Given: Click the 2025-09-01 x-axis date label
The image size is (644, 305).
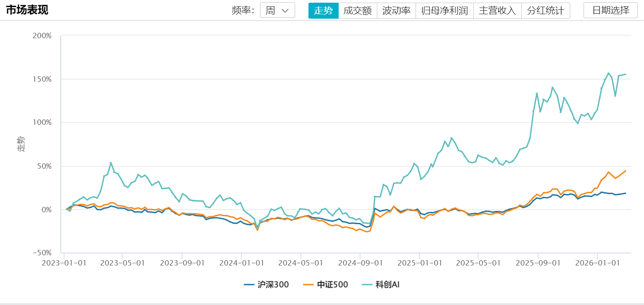Looking at the screenshot, I should pos(538,262).
